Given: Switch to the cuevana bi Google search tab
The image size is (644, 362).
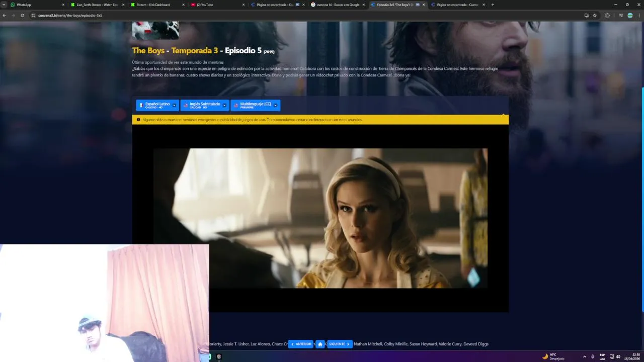Looking at the screenshot, I should coord(337,5).
